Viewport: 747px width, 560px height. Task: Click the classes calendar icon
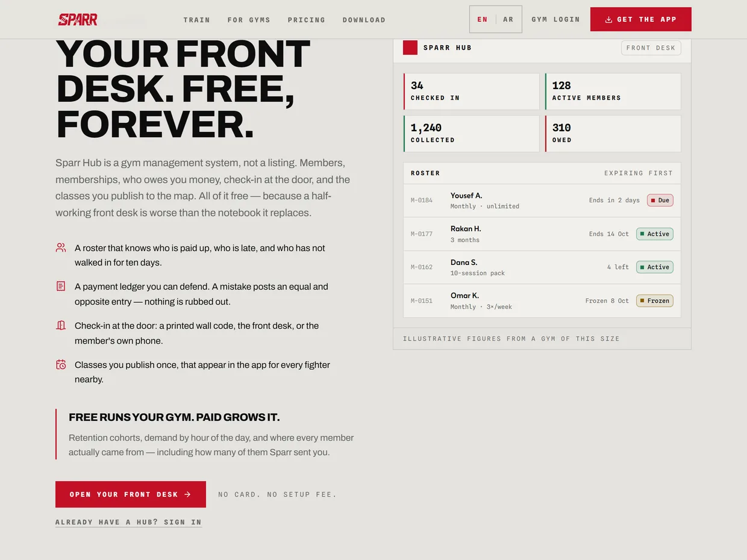[61, 364]
